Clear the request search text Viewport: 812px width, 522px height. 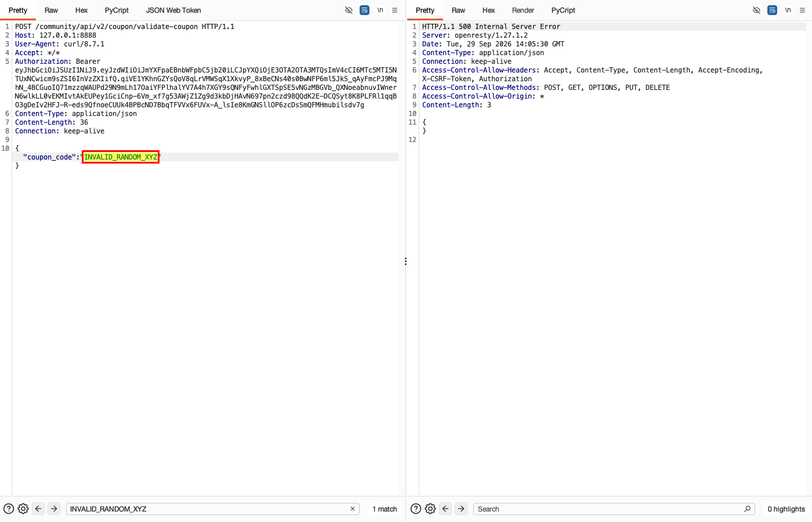pos(353,509)
